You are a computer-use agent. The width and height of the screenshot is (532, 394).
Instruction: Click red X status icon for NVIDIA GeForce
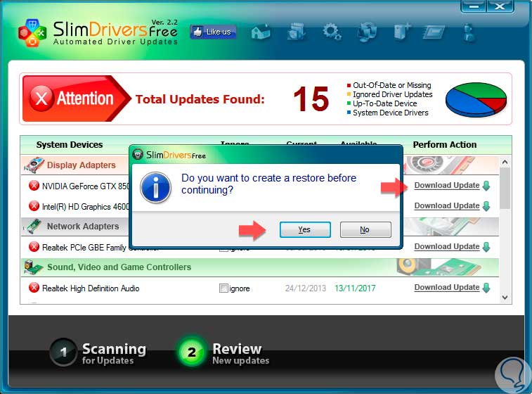(34, 186)
